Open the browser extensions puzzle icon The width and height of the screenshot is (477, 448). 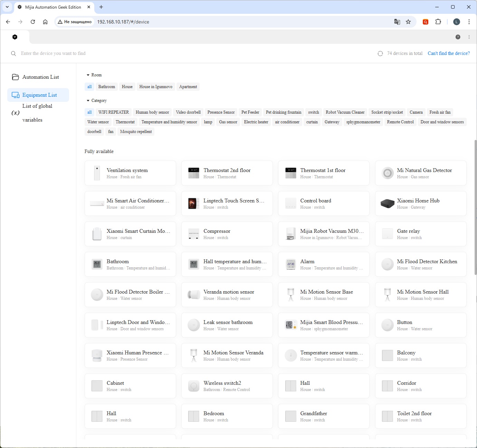point(438,22)
